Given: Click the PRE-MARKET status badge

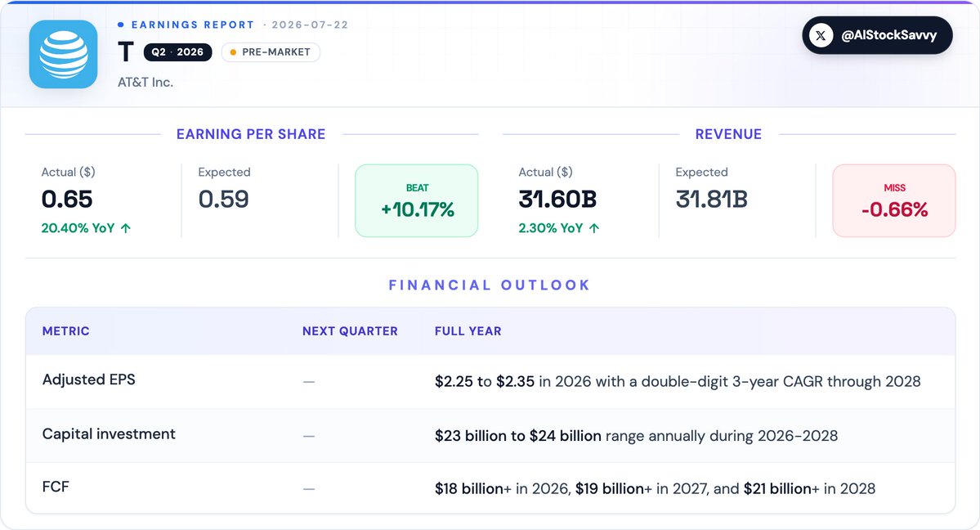Looking at the screenshot, I should (x=271, y=52).
